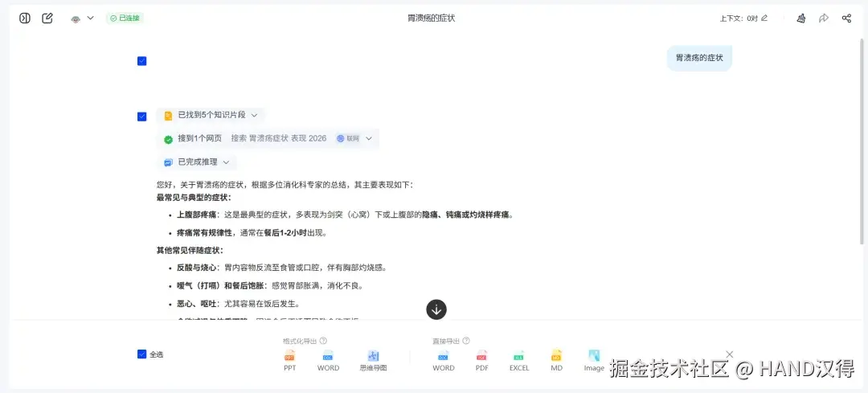Export directly as MD file
Screen dimensions: 868x393
click(x=556, y=360)
